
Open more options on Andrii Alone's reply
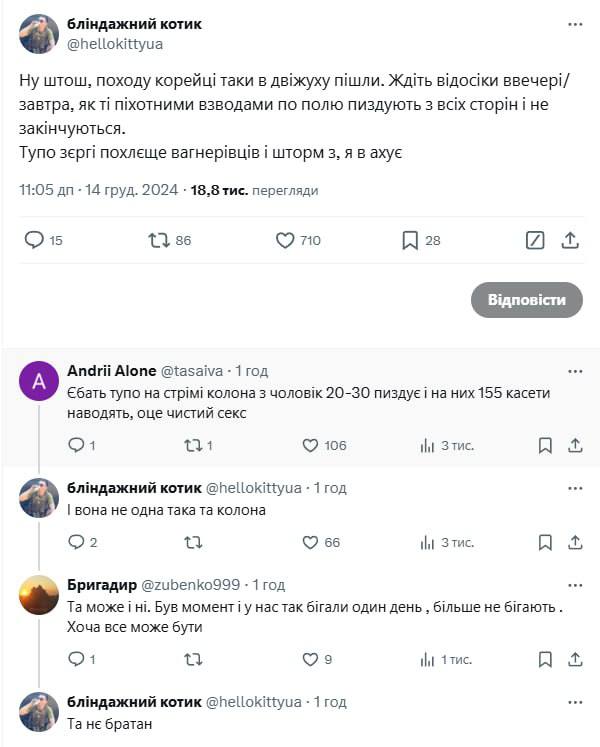click(575, 372)
